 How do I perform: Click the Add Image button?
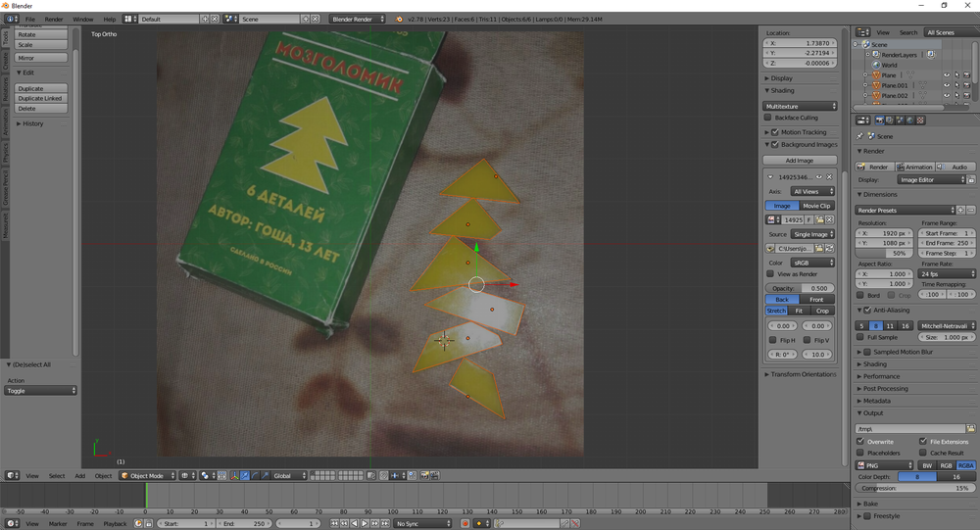coord(800,161)
